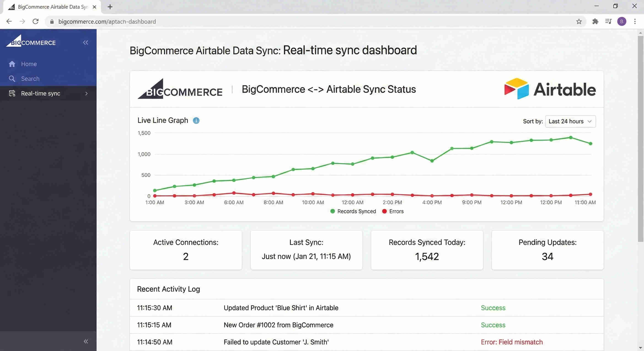Screen dimensions: 644x351
Task: Click the green data point at 4:00 PM
Action: [432, 161]
